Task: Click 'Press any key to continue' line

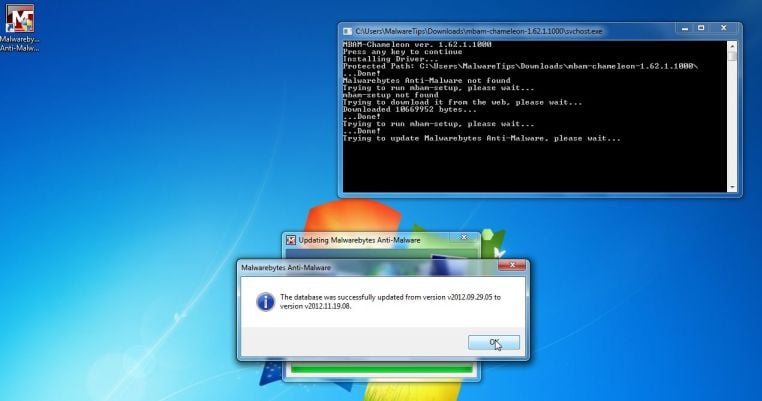Action: pyautogui.click(x=402, y=52)
